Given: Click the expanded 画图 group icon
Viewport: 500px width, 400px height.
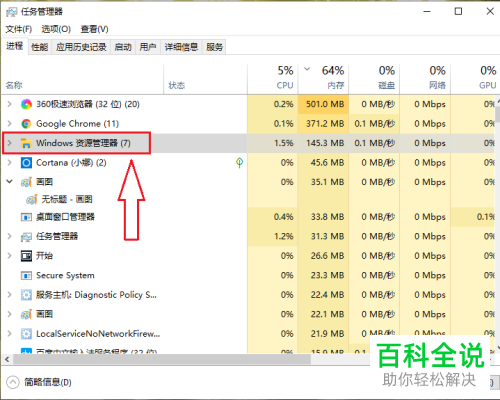Looking at the screenshot, I should (26, 182).
